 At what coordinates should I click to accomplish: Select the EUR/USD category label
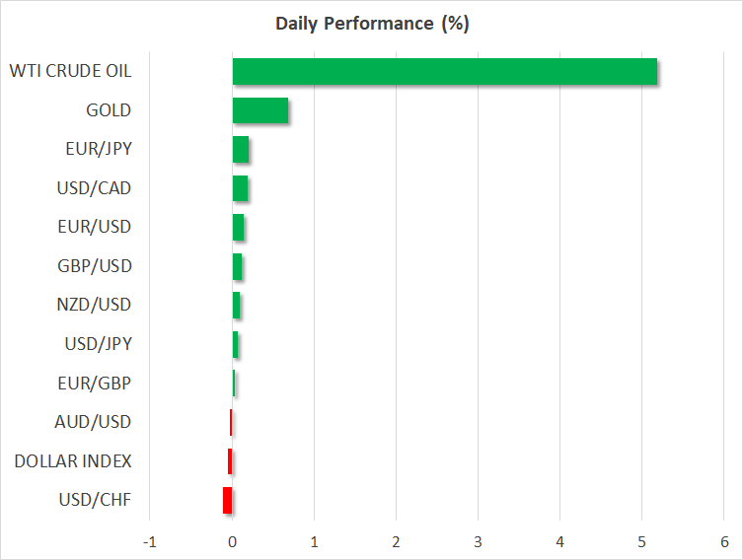[95, 227]
